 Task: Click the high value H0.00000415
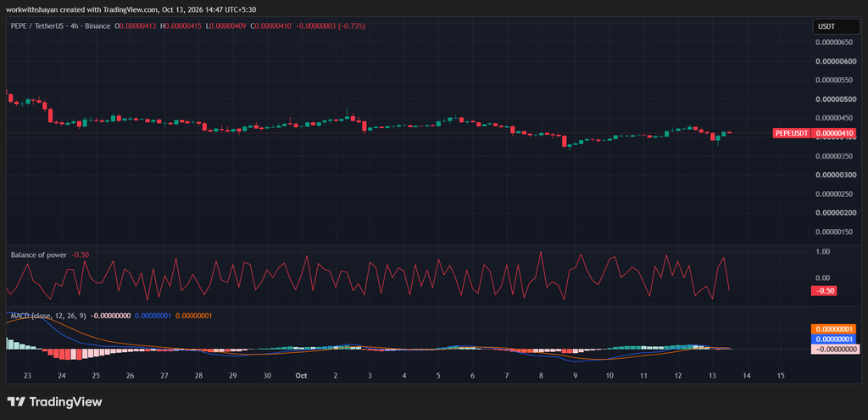[x=181, y=26]
